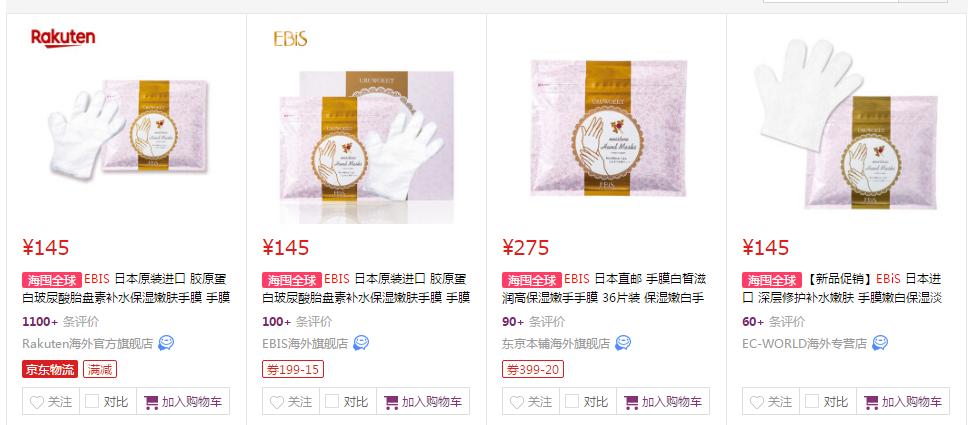Follow the first ¥145 Rakuten product (关注)

point(51,401)
